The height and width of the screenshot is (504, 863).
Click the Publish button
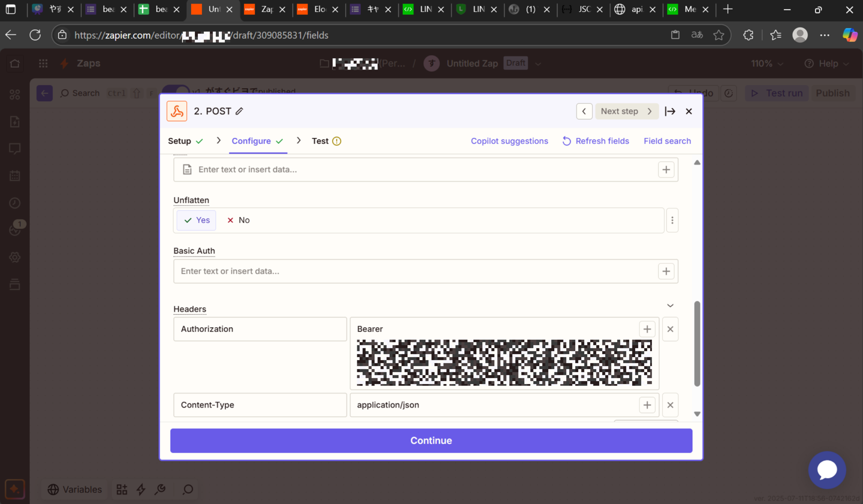(x=832, y=93)
